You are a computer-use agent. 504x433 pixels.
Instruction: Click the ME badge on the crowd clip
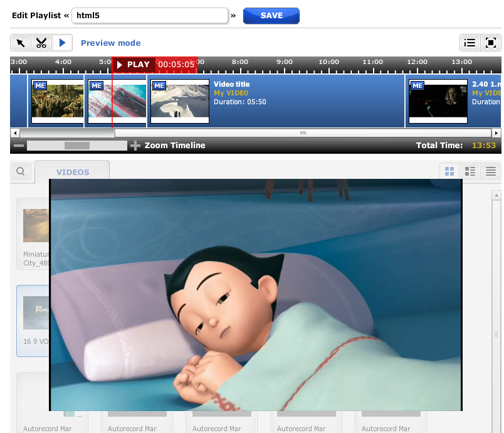40,86
